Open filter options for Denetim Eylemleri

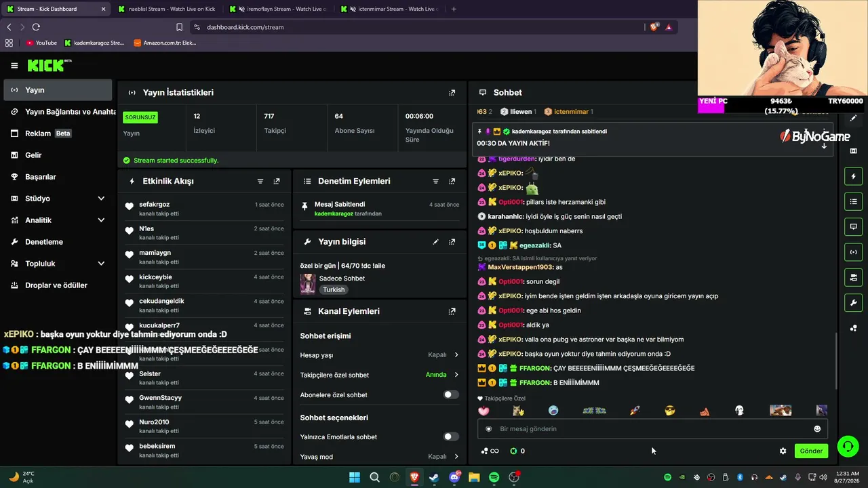[436, 182]
